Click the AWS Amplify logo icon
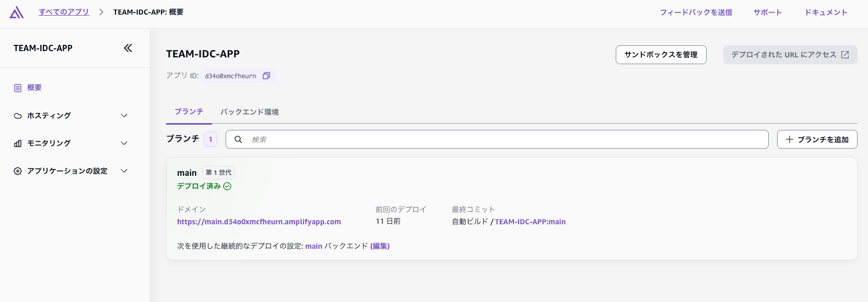Viewport: 868px width, 302px height. pyautogui.click(x=17, y=12)
